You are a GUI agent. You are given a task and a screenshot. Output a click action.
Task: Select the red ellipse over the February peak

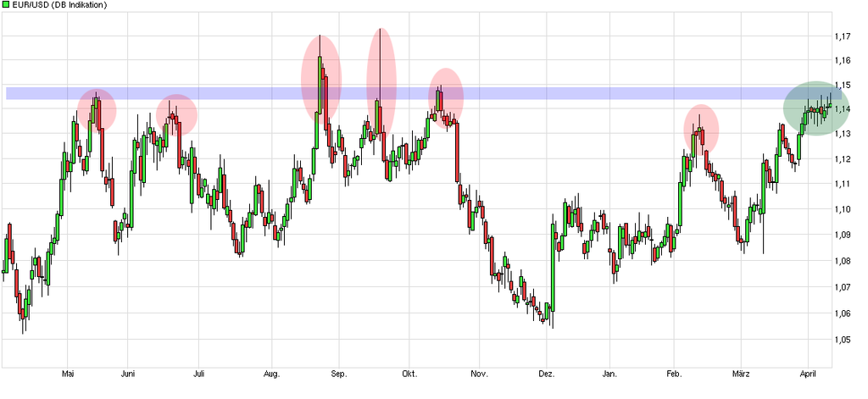(x=701, y=129)
